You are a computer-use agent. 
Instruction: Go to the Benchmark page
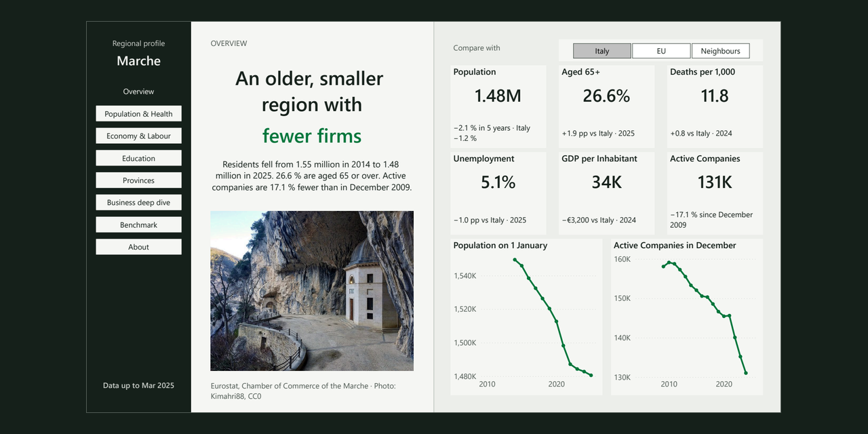[x=138, y=224]
